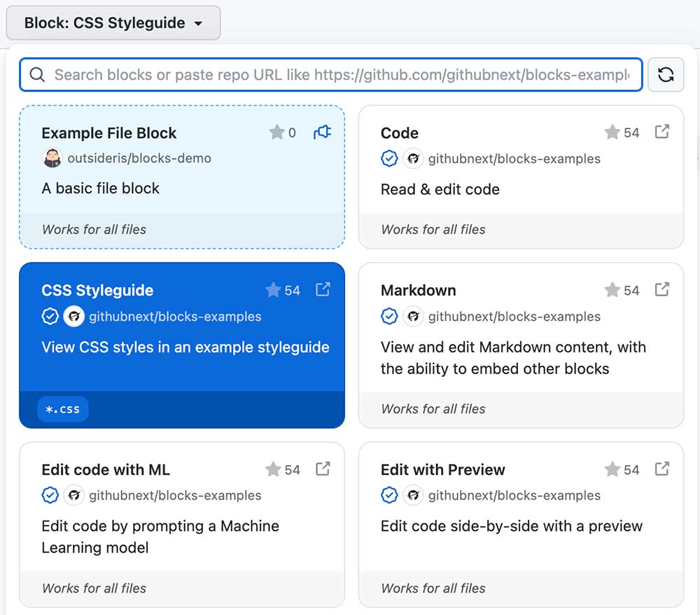Click the star icon on Example File Block
This screenshot has height=615, width=700.
(x=276, y=132)
